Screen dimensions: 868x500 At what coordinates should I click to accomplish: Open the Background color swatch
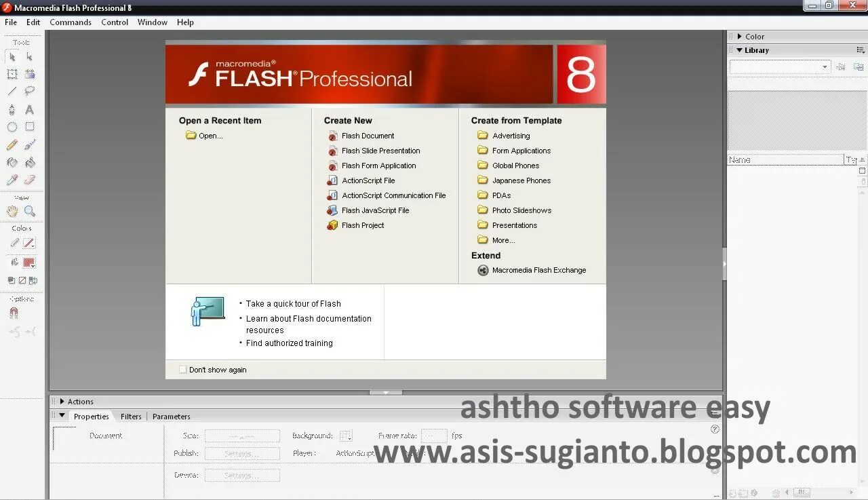[346, 436]
